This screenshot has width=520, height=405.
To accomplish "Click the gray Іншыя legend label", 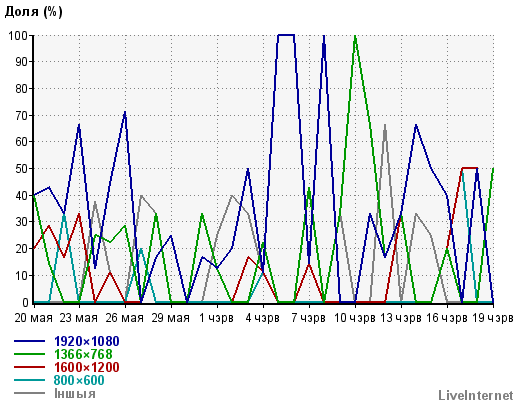I will 75,394.
